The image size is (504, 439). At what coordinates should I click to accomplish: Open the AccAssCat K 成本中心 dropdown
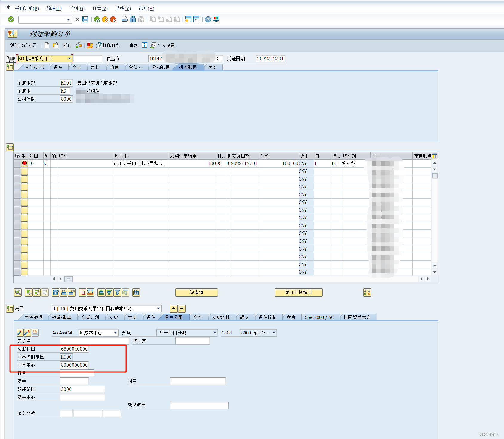pos(115,333)
